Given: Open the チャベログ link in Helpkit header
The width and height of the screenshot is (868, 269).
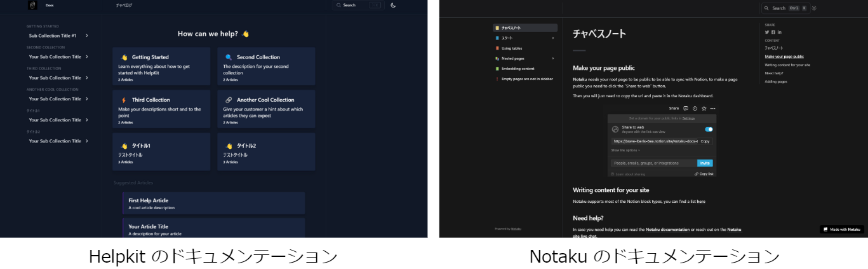Looking at the screenshot, I should point(124,5).
